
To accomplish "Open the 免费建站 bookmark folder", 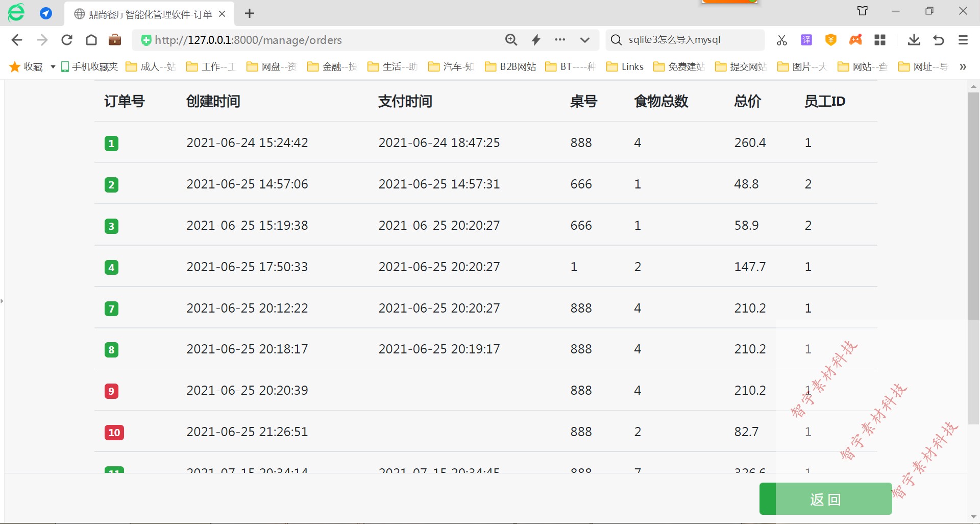I will point(679,67).
